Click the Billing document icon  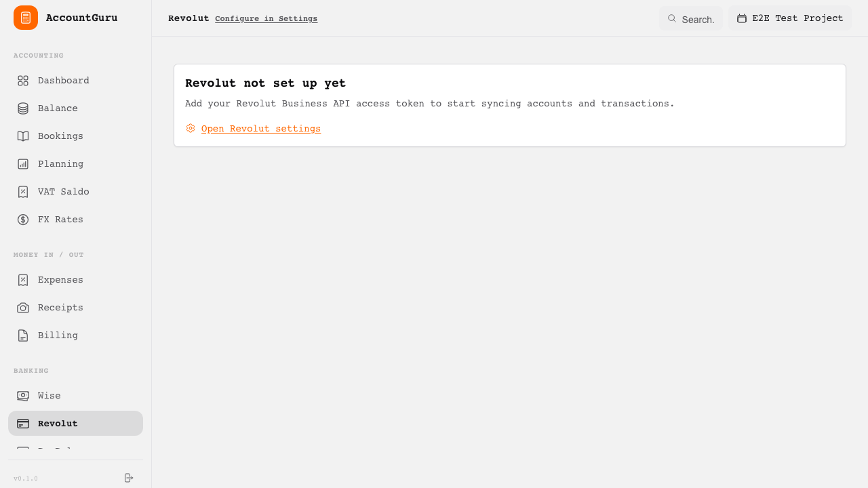tap(23, 335)
